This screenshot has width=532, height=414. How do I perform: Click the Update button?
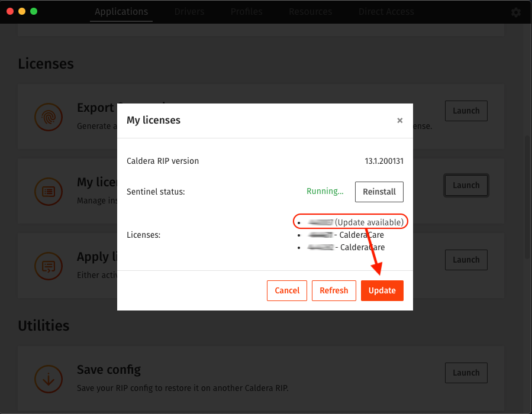[x=382, y=290]
